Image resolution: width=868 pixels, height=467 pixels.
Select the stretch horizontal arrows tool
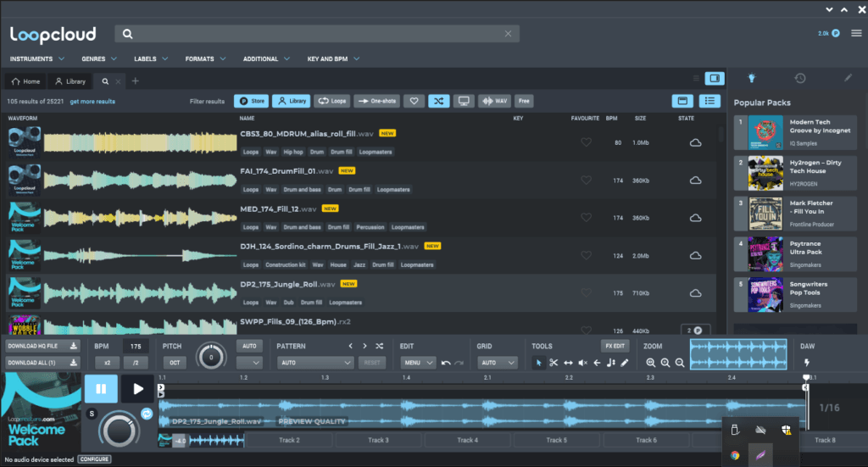[568, 363]
